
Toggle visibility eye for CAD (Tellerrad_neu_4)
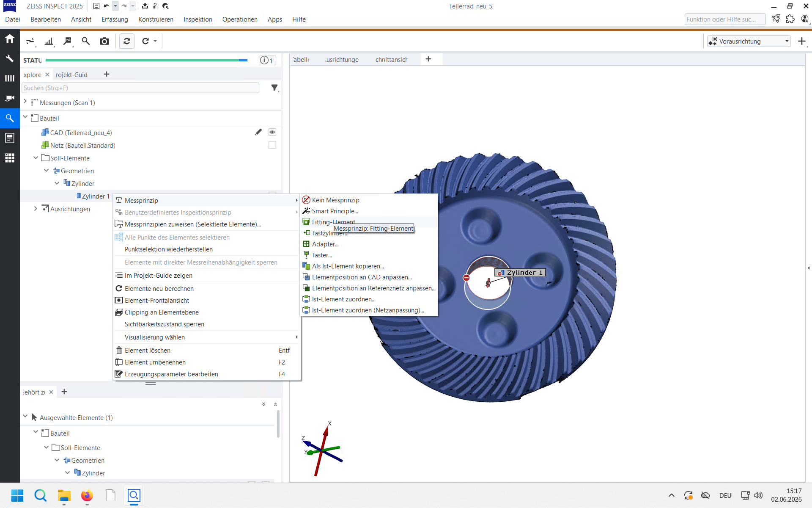(x=272, y=132)
